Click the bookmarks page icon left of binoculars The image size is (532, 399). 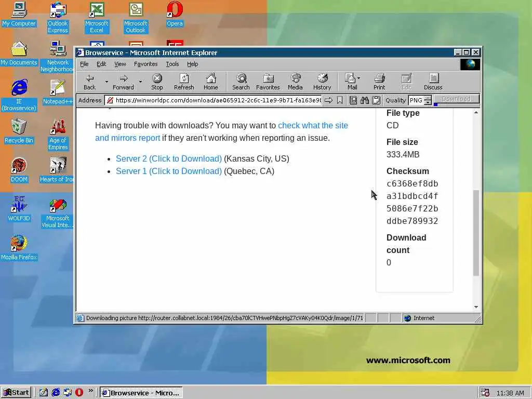coord(353,100)
